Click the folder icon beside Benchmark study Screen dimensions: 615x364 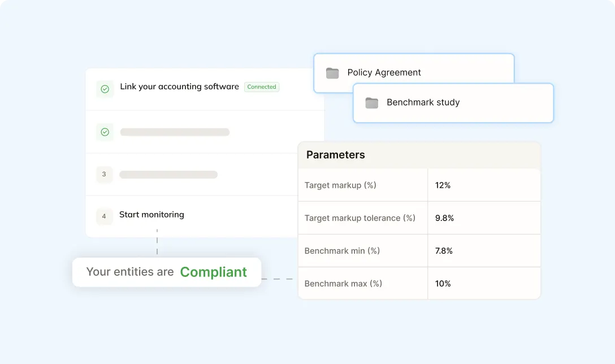click(371, 103)
